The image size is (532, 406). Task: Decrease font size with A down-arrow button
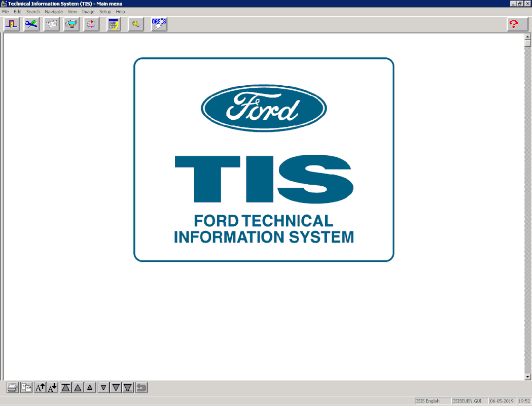point(52,387)
